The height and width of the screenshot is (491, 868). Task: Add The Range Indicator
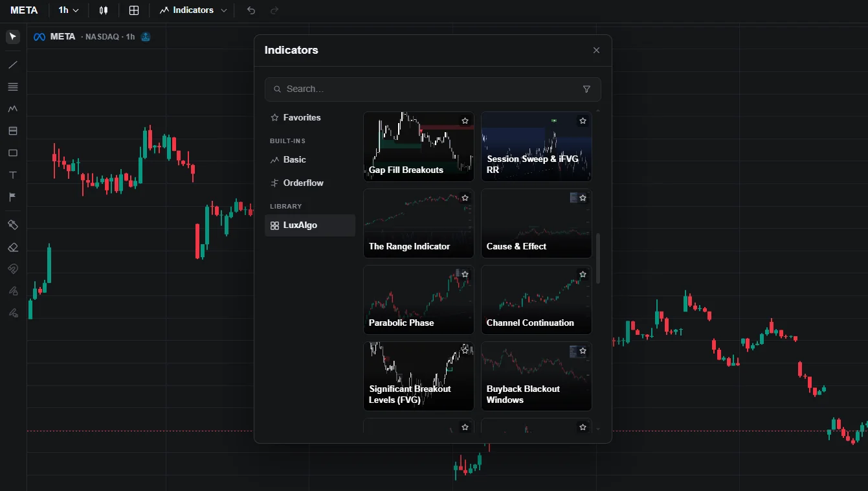pos(419,223)
